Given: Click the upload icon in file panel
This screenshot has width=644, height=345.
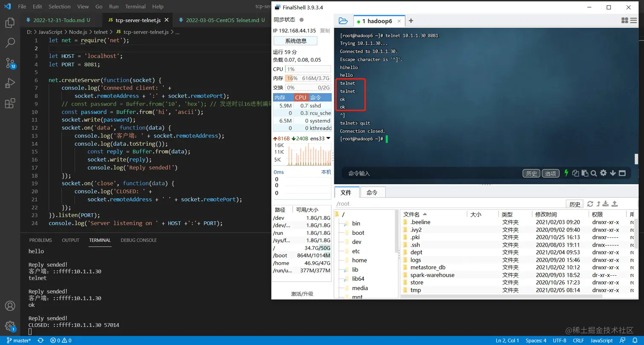Looking at the screenshot, I should pyautogui.click(x=615, y=204).
